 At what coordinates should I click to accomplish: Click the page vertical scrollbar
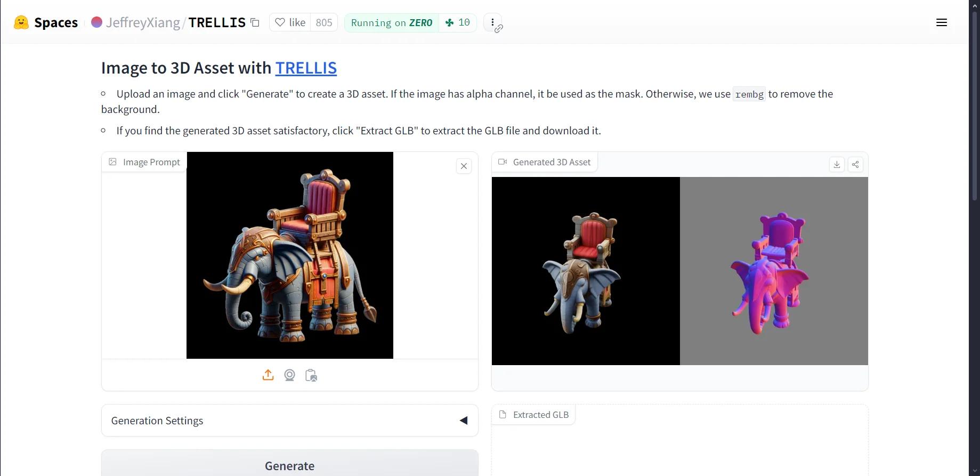(974, 107)
